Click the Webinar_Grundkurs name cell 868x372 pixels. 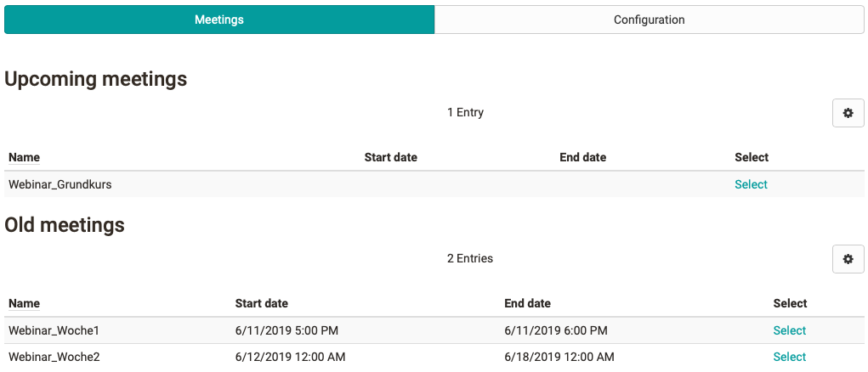click(60, 184)
